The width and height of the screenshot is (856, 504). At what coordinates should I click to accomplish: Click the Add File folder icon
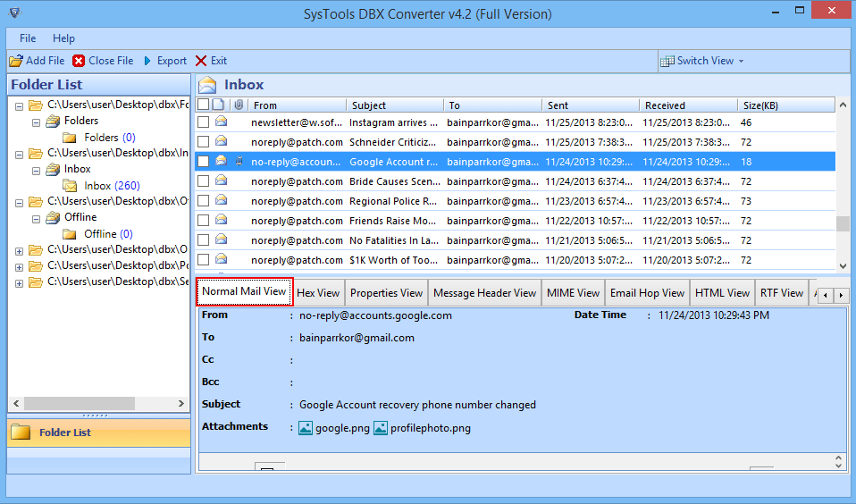tap(16, 61)
